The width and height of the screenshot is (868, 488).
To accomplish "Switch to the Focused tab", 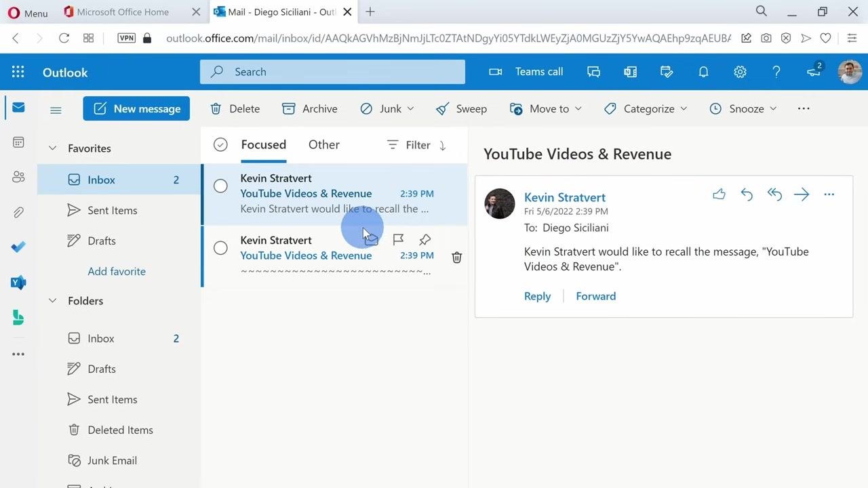I will pos(264,144).
